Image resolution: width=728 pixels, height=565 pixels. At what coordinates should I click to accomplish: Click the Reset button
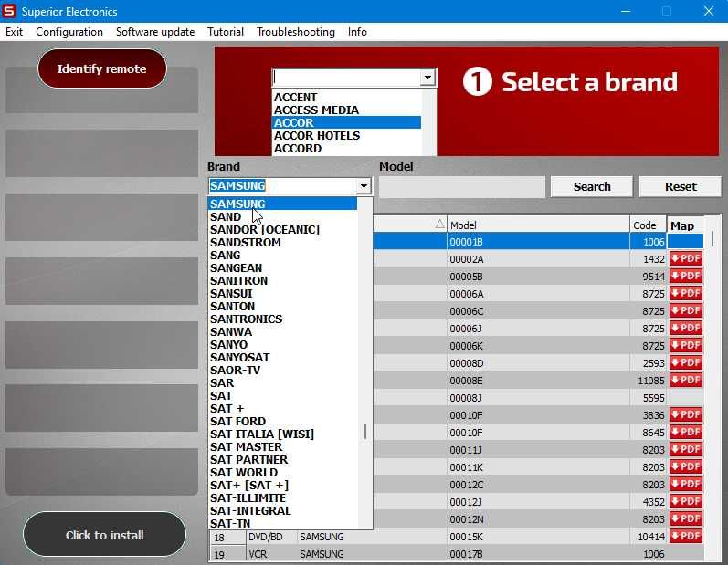tap(681, 186)
